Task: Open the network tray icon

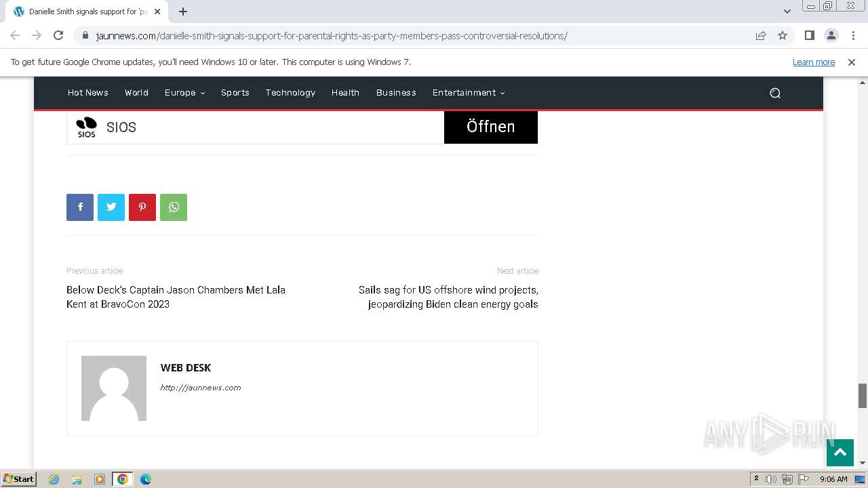Action: [787, 479]
